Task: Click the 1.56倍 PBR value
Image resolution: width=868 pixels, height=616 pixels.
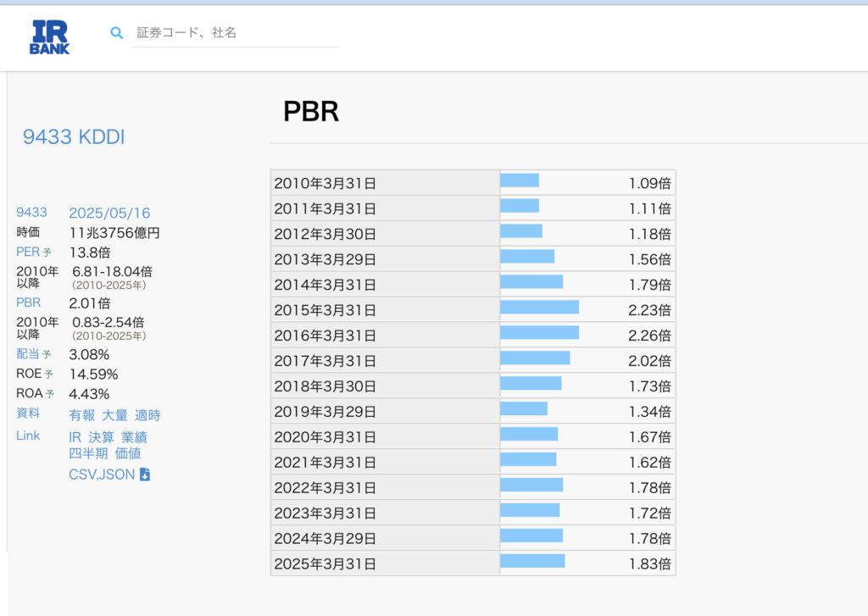Action: pyautogui.click(x=649, y=259)
